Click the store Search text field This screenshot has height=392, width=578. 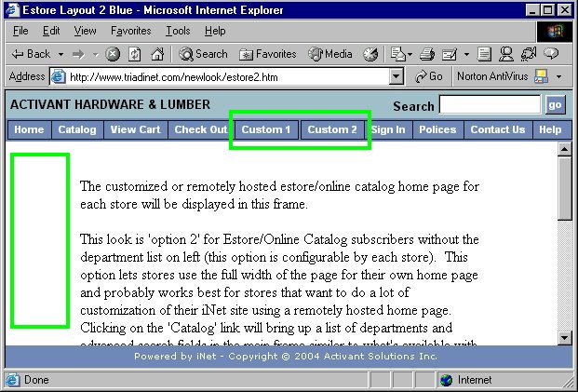490,105
